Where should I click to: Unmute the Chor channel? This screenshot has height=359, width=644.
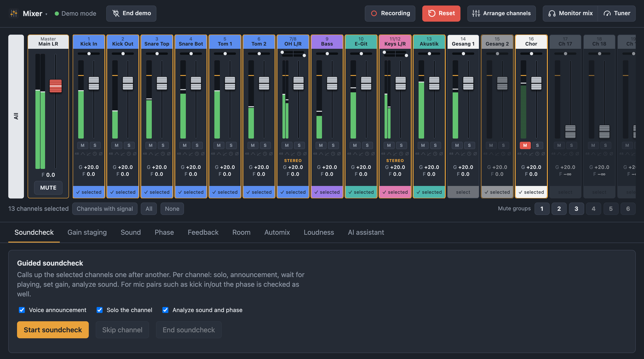(x=525, y=145)
